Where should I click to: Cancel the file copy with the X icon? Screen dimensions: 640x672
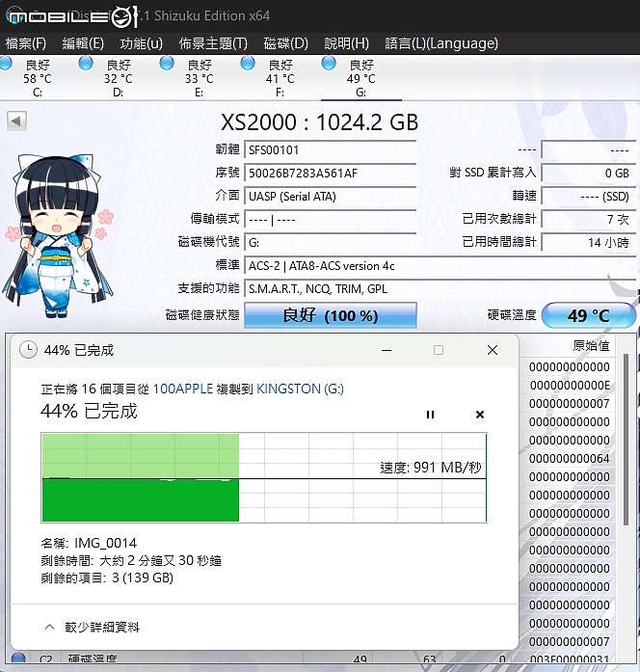click(480, 415)
